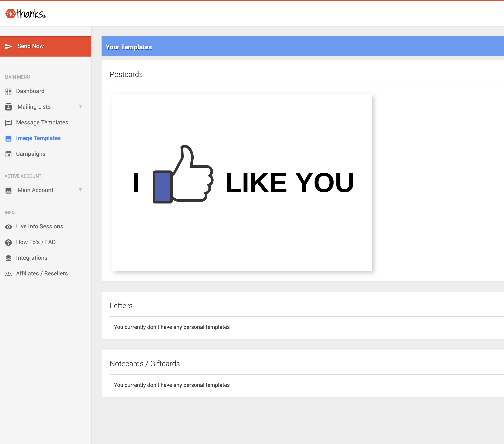The width and height of the screenshot is (504, 444).
Task: Expand the Main Account dropdown arrow
Action: 80,190
